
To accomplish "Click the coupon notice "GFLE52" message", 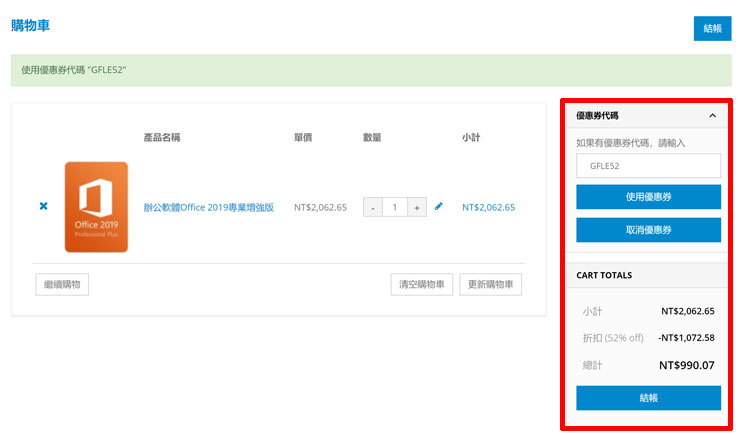I will pos(371,70).
